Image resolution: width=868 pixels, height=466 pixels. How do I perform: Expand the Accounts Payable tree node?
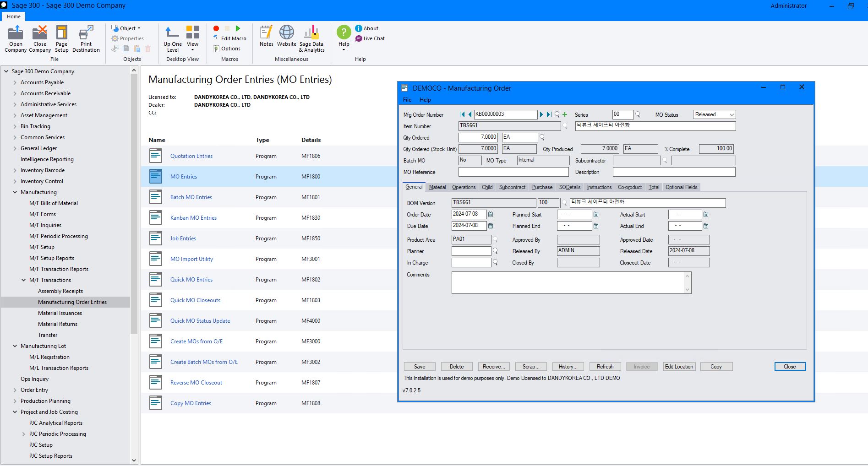click(15, 82)
